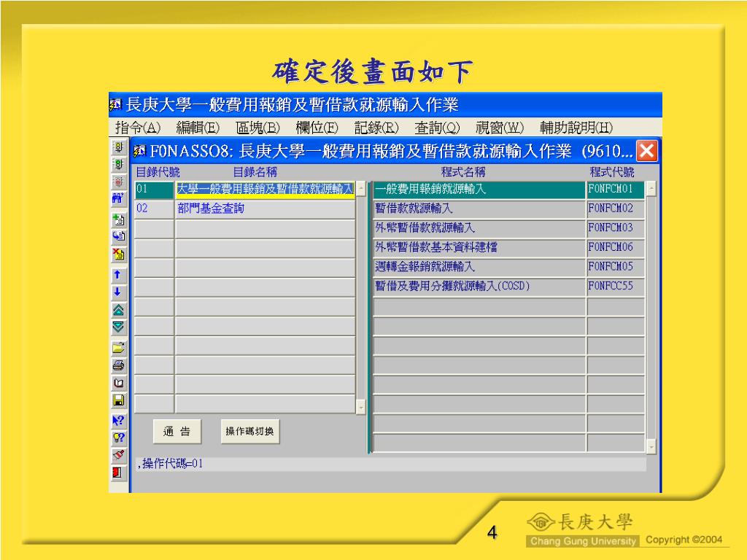
Task: Select program 外幣暫借款基本資料建檔
Action: 479,248
